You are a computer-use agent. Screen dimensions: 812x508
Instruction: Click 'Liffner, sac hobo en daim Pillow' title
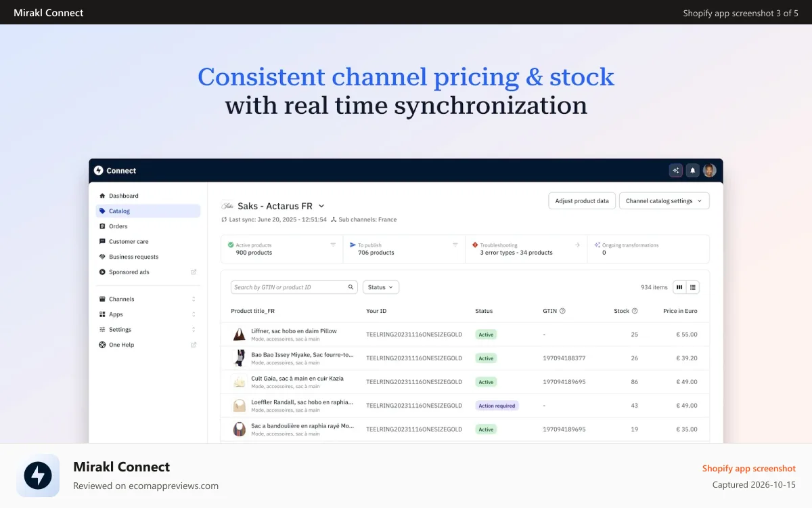(x=294, y=331)
